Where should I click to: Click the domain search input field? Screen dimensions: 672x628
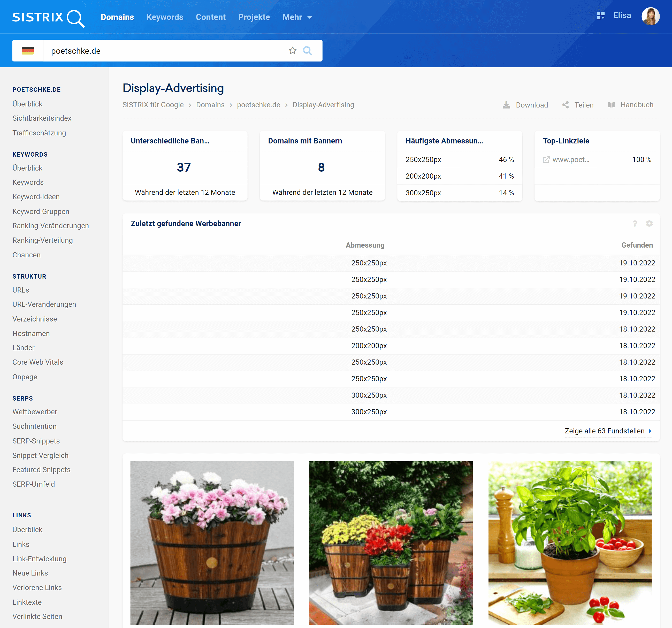166,51
